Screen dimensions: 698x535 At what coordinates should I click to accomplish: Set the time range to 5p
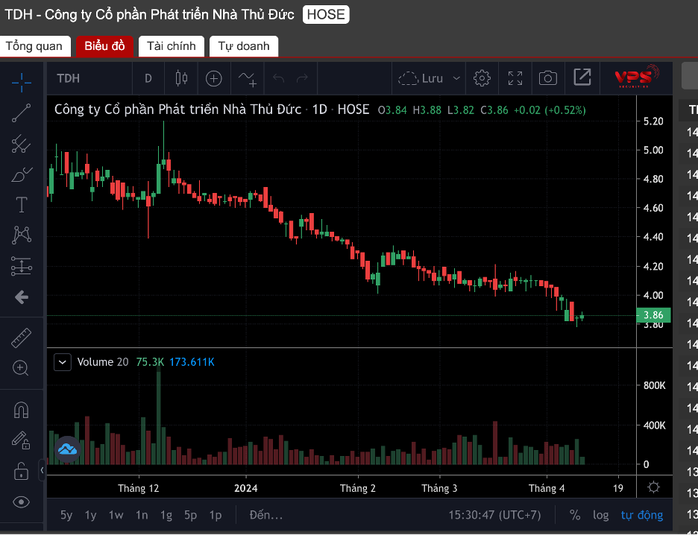[191, 515]
